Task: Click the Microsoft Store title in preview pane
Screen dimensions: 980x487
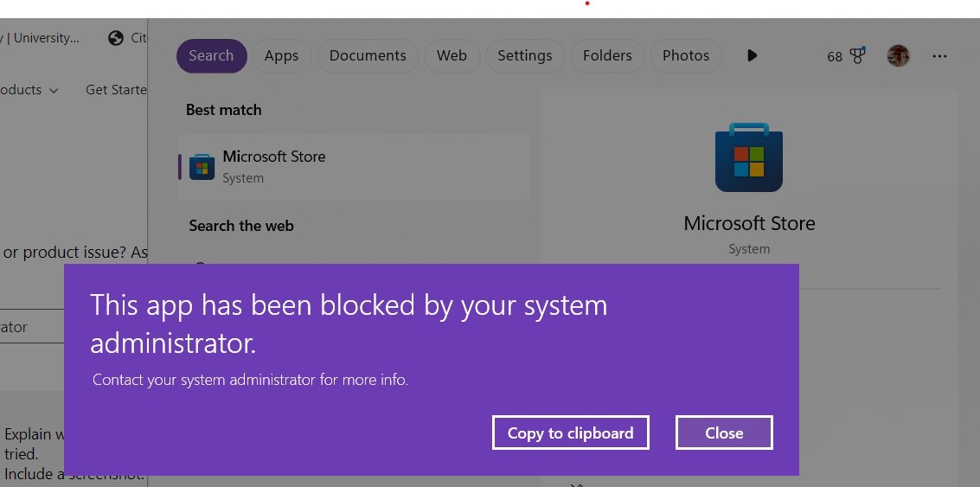Action: click(749, 223)
